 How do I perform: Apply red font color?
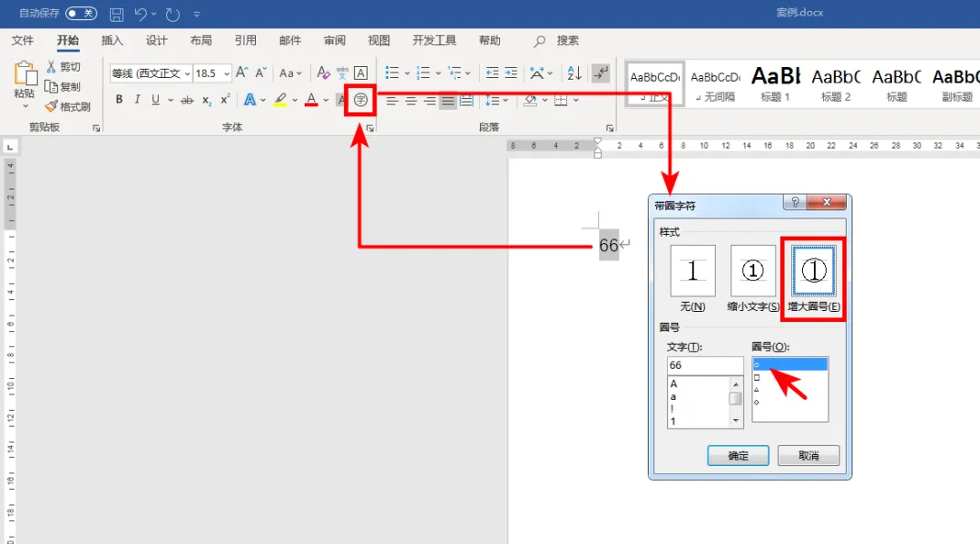point(311,100)
